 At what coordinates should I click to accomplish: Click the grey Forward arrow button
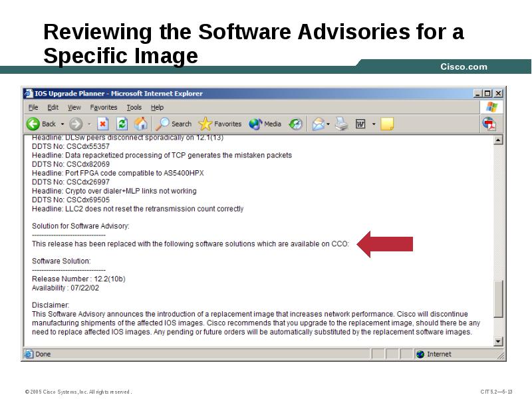[x=76, y=124]
